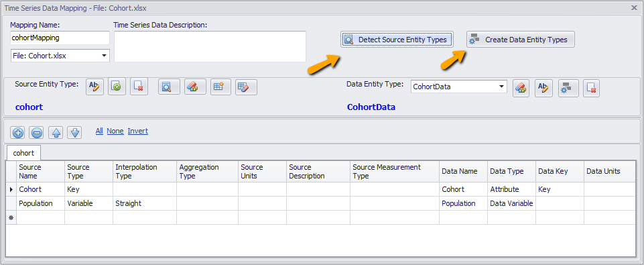Screen dimensions: 644x265
Task: Click the delete Source Entity Type icon
Action: tap(139, 87)
